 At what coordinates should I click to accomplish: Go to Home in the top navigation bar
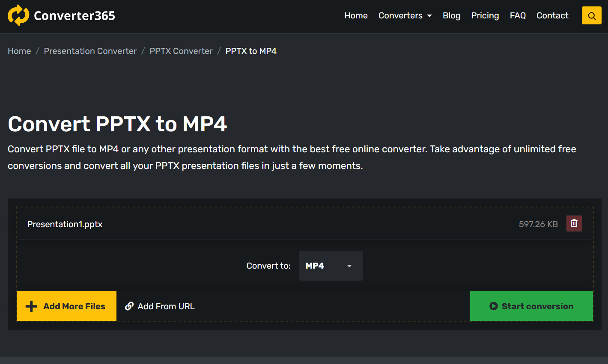tap(356, 16)
